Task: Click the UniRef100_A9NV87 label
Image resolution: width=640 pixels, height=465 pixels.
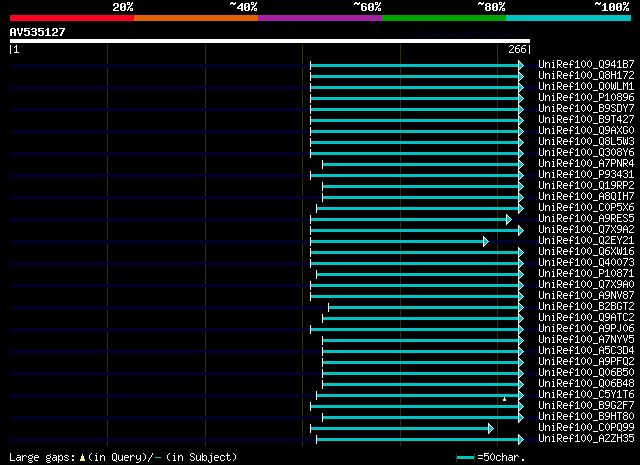Action: pyautogui.click(x=587, y=296)
